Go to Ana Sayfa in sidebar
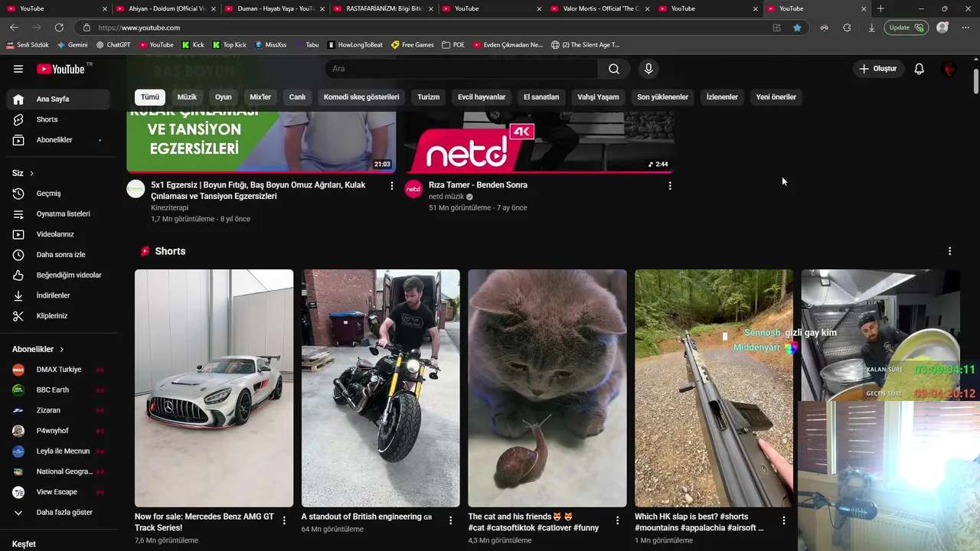The image size is (980, 551). 58,99
